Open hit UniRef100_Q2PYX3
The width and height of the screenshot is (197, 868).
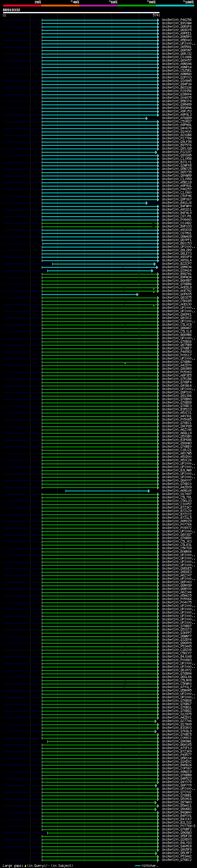176,78
